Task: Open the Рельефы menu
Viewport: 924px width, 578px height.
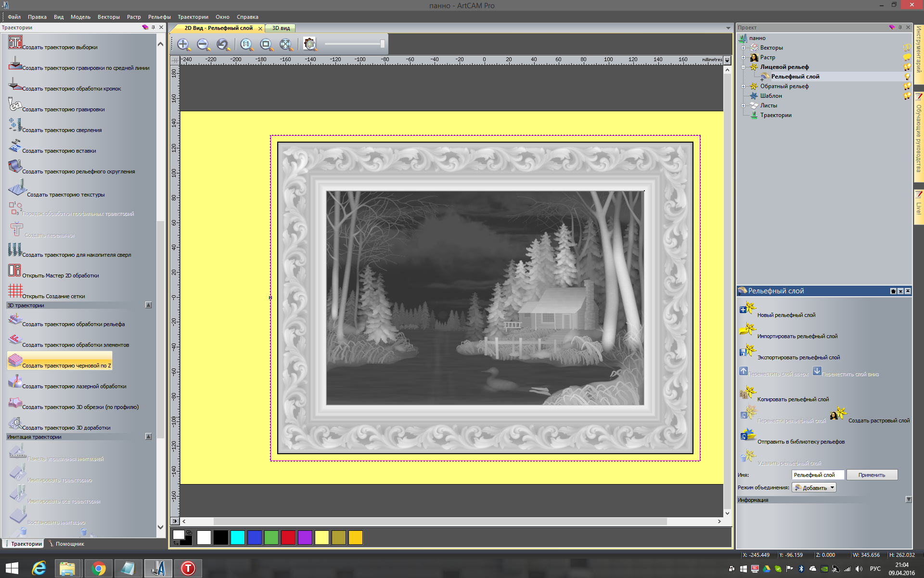Action: (x=159, y=17)
